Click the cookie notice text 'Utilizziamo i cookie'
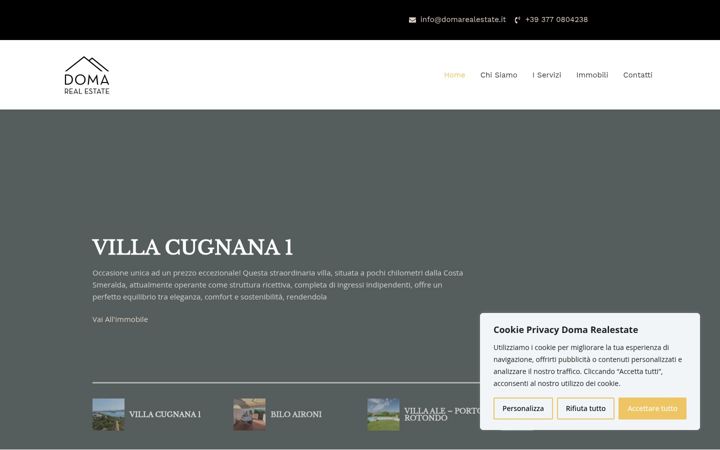 tap(588, 365)
